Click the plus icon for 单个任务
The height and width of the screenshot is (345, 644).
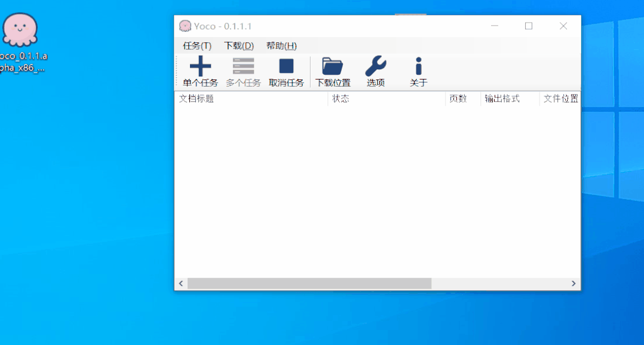tap(200, 66)
